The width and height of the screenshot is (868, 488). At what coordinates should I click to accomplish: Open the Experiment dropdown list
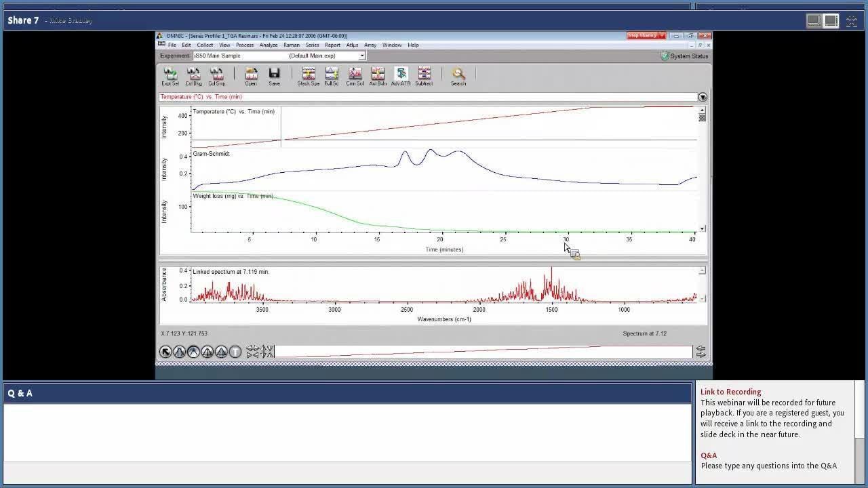point(362,56)
